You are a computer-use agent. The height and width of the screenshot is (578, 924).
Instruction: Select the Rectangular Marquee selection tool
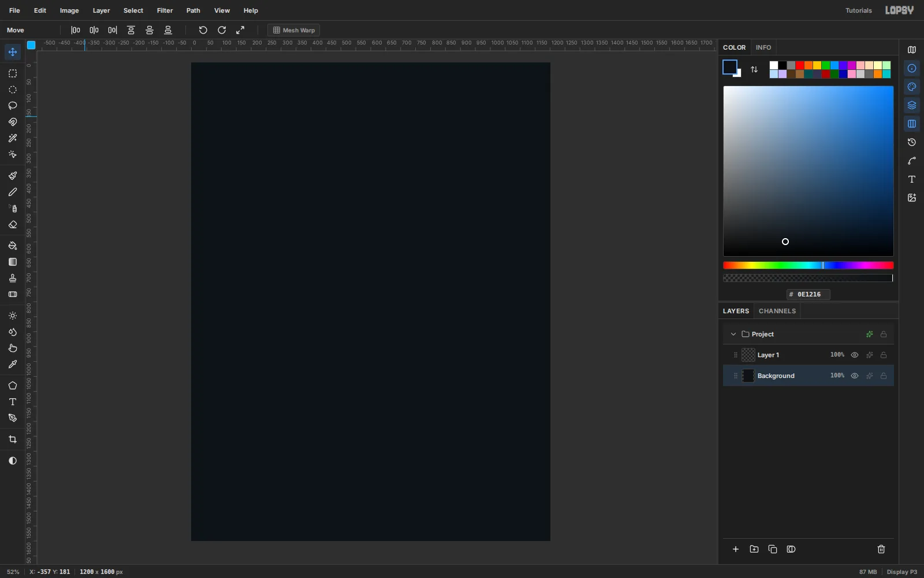[13, 73]
